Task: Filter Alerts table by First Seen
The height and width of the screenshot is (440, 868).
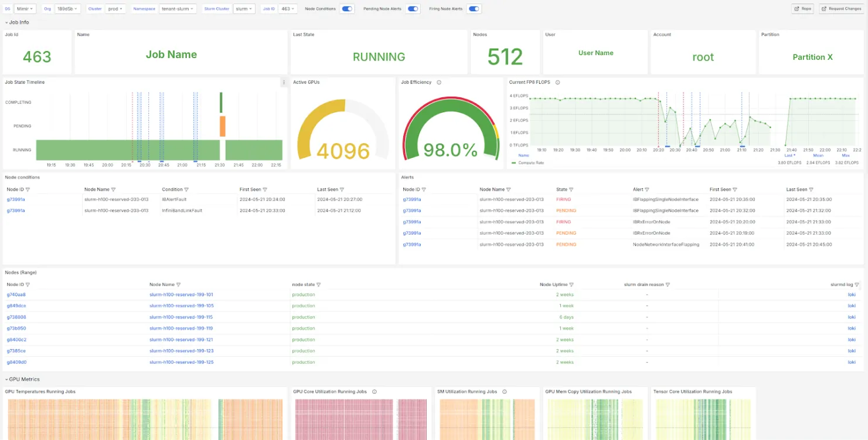Action: tap(735, 189)
